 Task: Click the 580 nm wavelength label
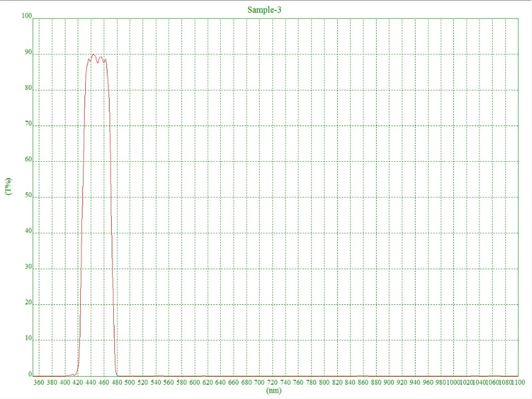[181, 383]
